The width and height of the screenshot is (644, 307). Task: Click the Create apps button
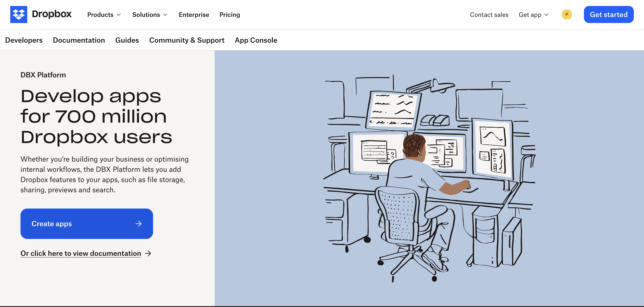[x=87, y=224]
